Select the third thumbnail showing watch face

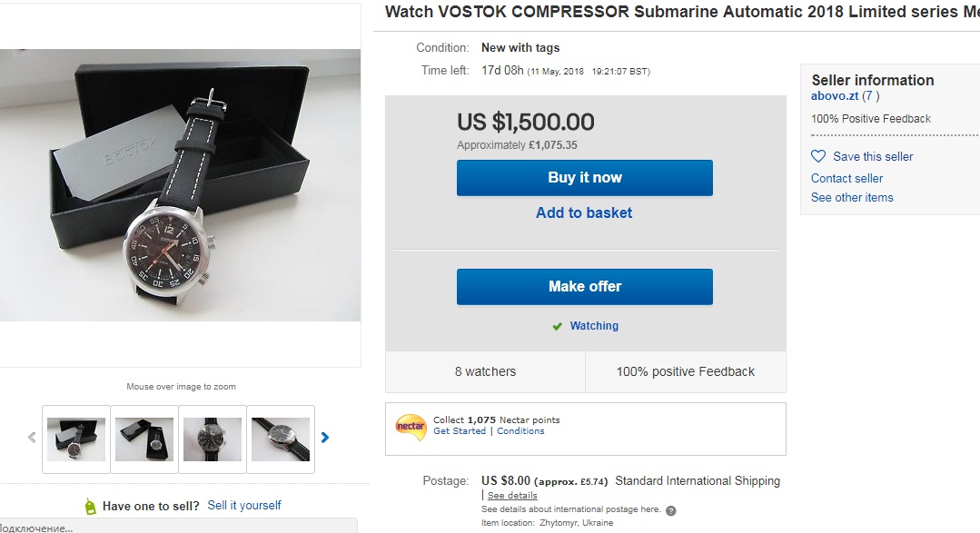[213, 439]
